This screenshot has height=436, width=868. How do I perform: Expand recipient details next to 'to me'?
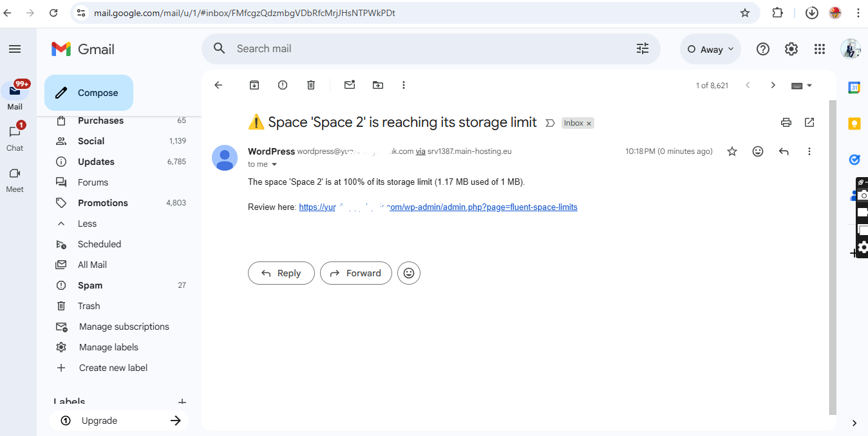pos(274,165)
